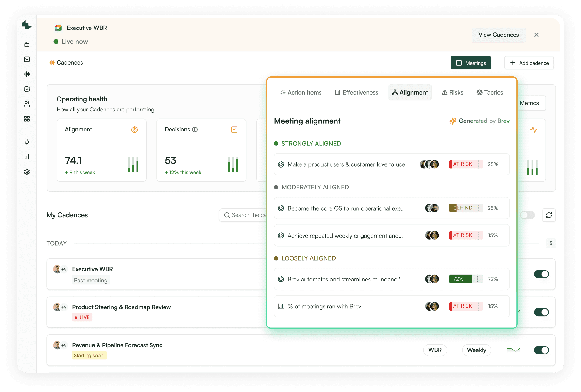Open the Alignment 74.1 health card
This screenshot has width=581, height=392.
(x=101, y=150)
